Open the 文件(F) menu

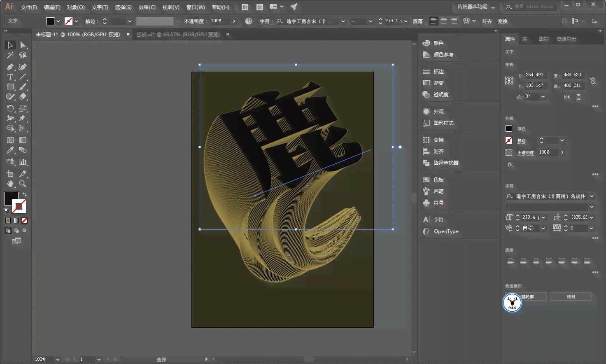29,7
